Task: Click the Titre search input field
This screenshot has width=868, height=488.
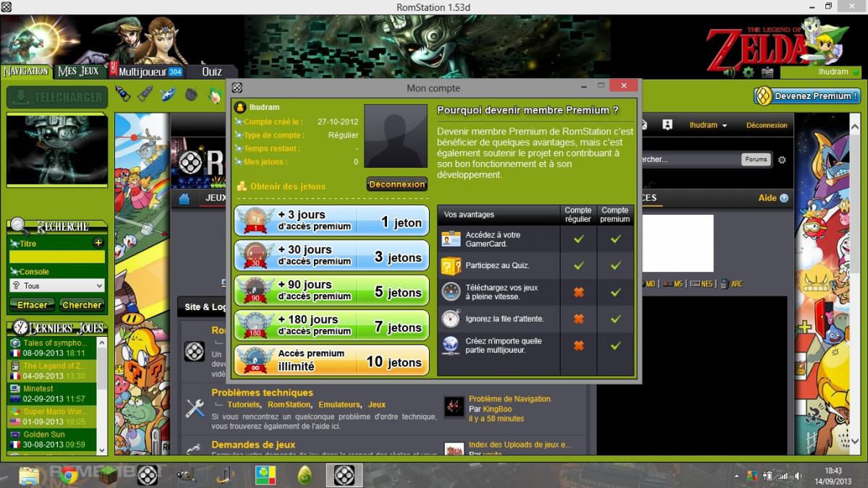Action: click(57, 257)
